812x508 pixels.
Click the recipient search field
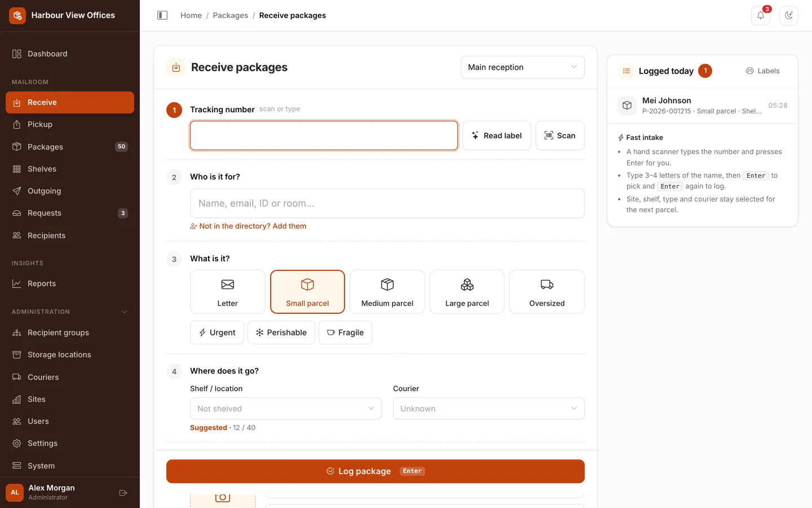coord(387,203)
